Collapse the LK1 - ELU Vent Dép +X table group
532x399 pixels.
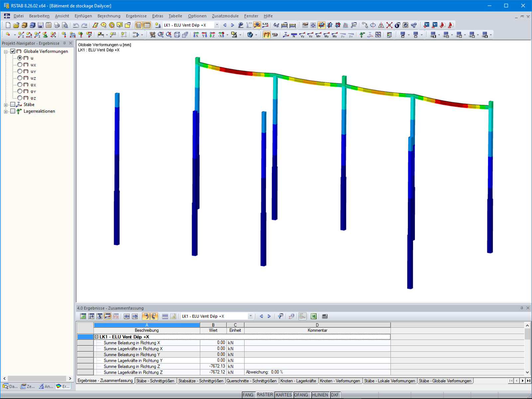tap(97, 337)
